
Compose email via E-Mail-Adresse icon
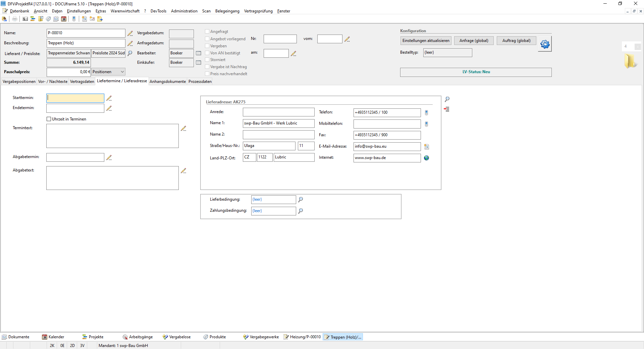coord(427,147)
